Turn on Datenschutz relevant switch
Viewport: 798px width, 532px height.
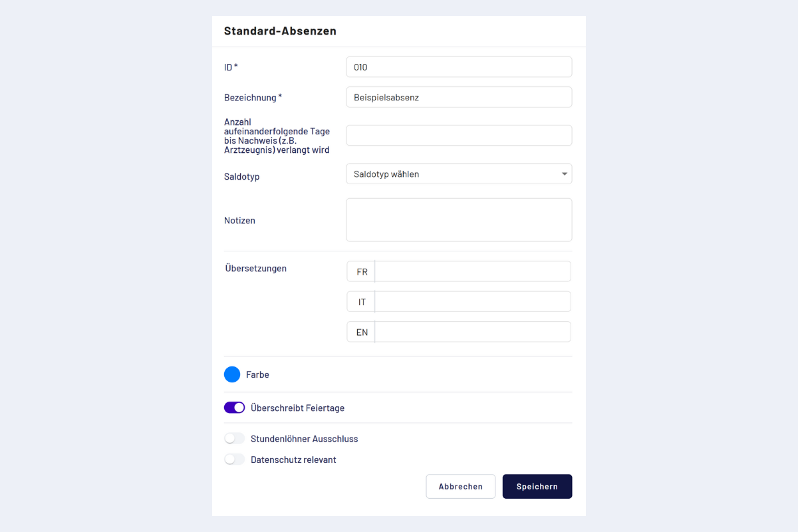tap(235, 460)
